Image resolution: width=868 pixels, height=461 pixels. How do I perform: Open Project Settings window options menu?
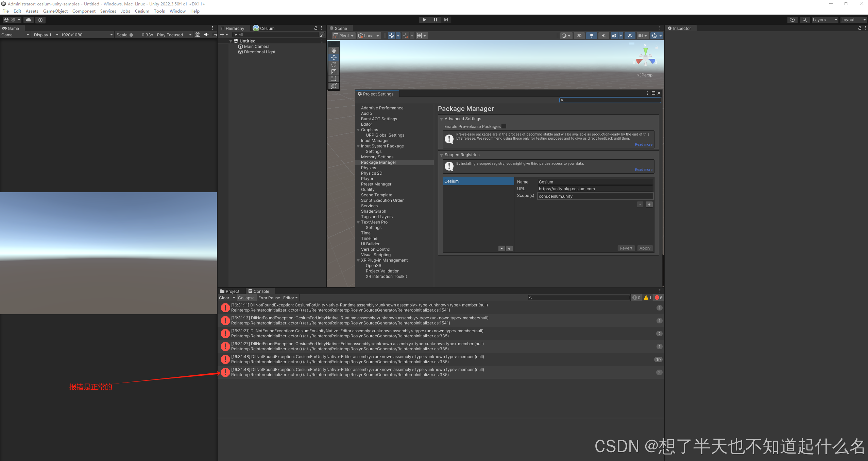tap(647, 93)
